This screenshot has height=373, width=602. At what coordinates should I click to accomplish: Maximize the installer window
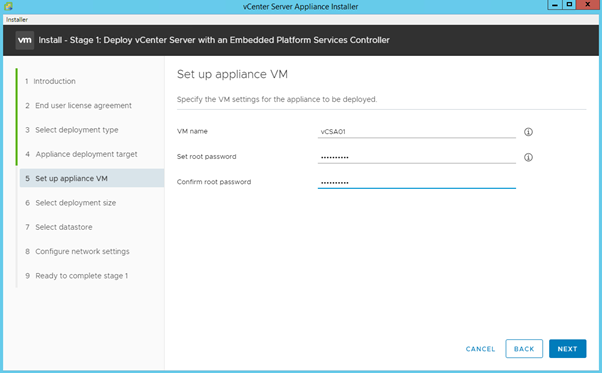(569, 5)
